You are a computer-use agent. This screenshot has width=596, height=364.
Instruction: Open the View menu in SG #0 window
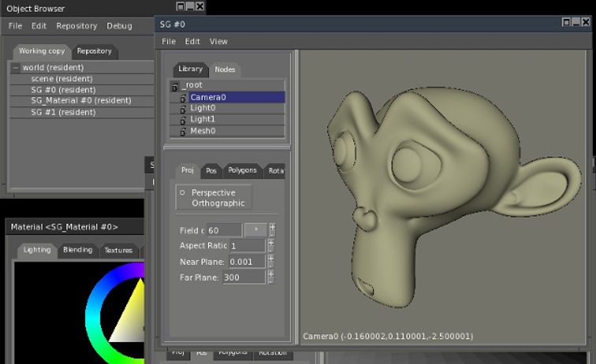[x=218, y=42]
